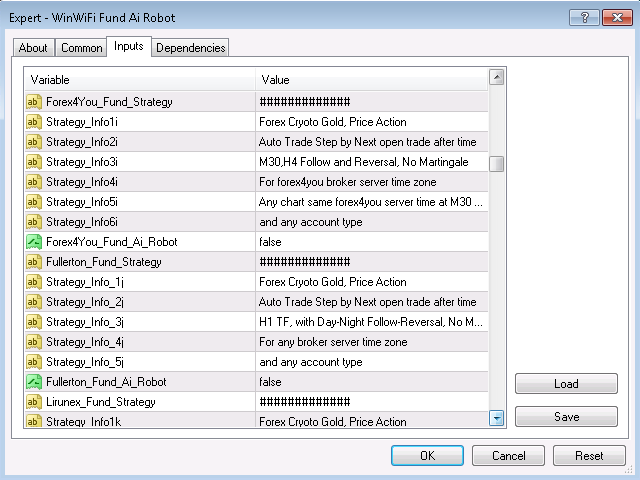Viewport: 640px width, 480px height.
Task: Click the string icon beside Strategy_Info3i
Action: coord(34,162)
